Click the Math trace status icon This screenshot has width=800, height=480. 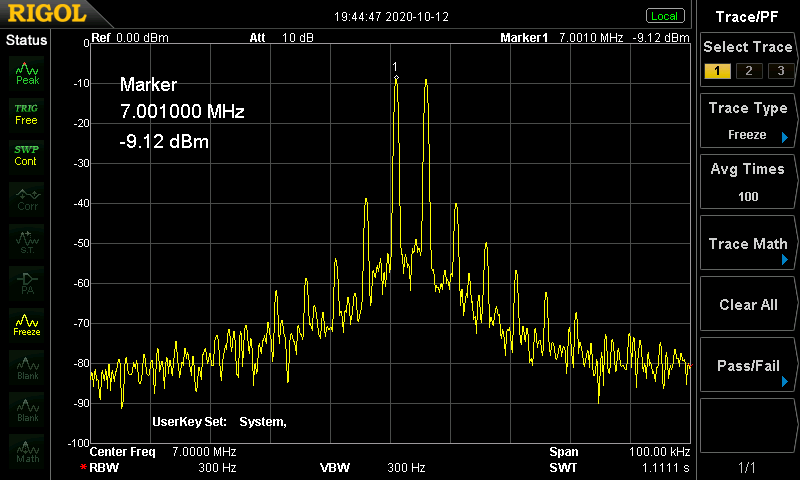(27, 450)
